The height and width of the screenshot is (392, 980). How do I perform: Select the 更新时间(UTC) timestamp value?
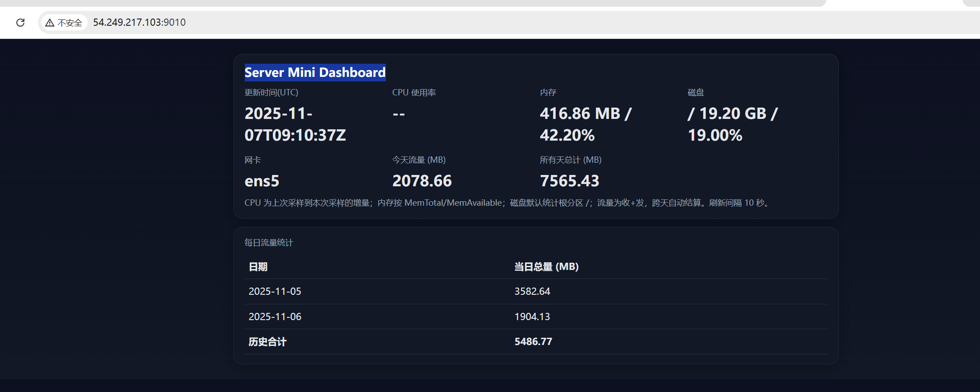[x=295, y=124]
